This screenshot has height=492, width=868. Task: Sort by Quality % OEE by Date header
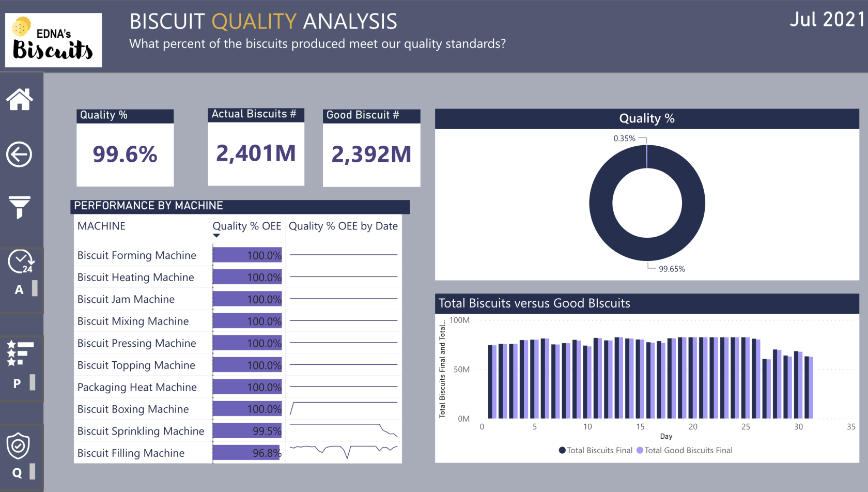pyautogui.click(x=343, y=226)
